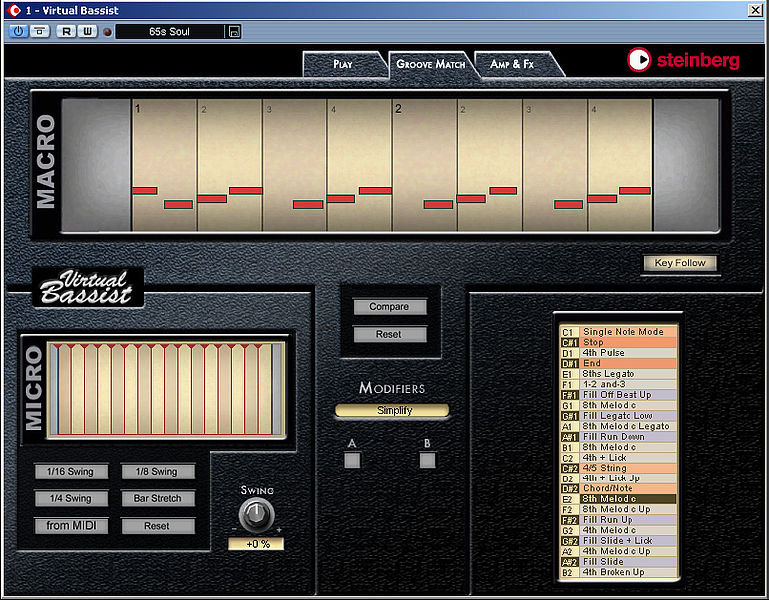This screenshot has height=600, width=769.
Task: Select D#2 Chord/Note entry
Action: click(618, 489)
